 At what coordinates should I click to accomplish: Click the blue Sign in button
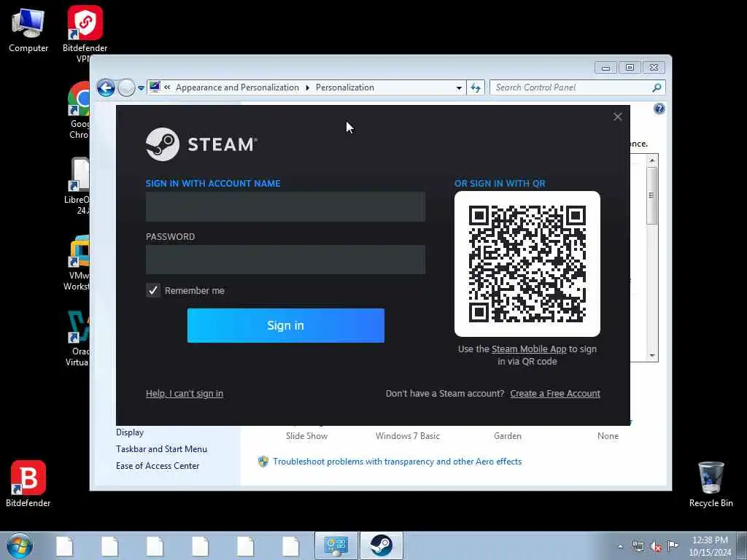(x=286, y=325)
